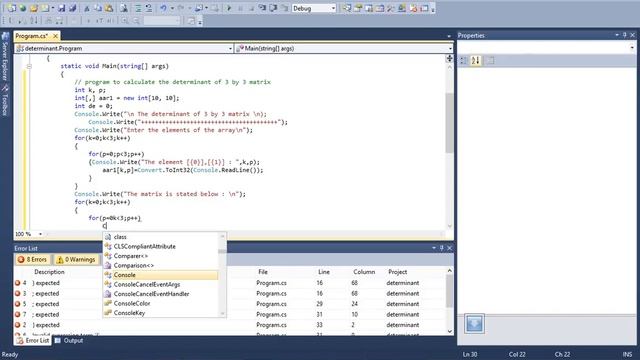This screenshot has height=360, width=640.
Task: Open the Properties object selector dropdown
Action: (631, 47)
